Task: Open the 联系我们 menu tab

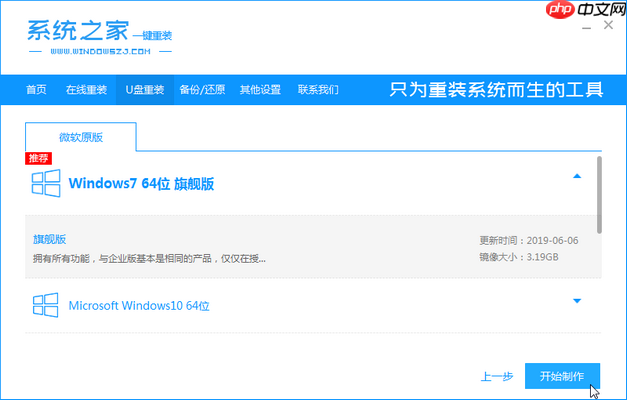Action: coord(318,90)
